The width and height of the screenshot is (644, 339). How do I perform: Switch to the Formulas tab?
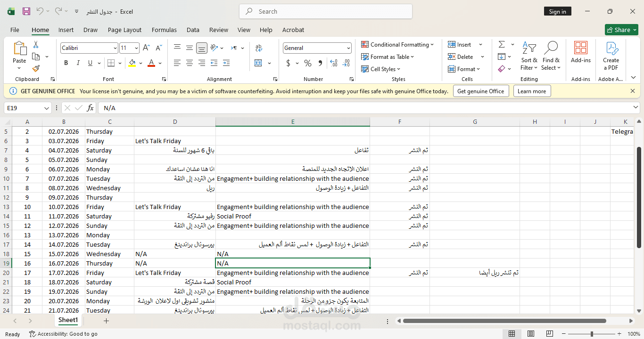(164, 30)
